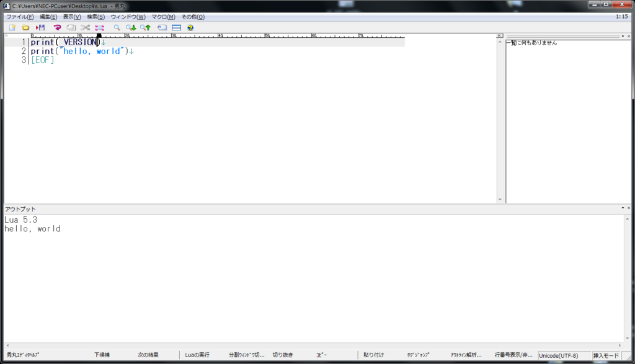Click the scissors Cut toolbar icon
Image resolution: width=635 pixels, height=364 pixels.
click(85, 27)
